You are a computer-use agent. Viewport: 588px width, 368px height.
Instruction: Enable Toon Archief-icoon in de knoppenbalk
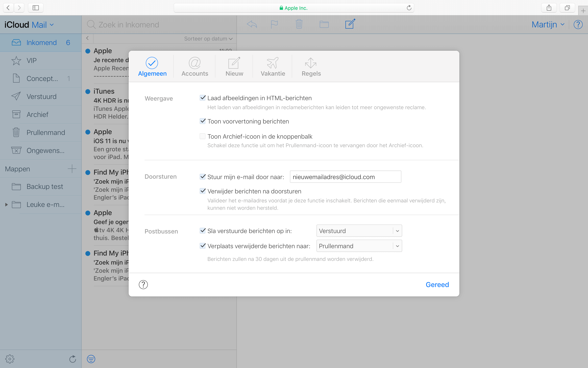coord(203,136)
